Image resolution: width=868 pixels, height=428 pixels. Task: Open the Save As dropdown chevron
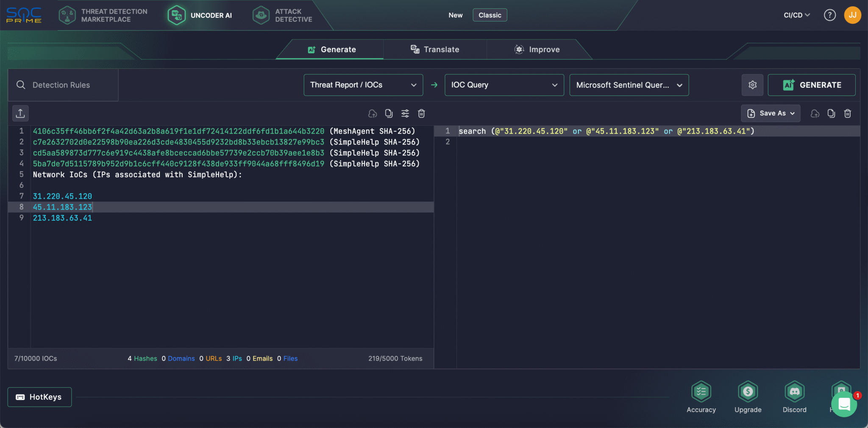pyautogui.click(x=792, y=113)
